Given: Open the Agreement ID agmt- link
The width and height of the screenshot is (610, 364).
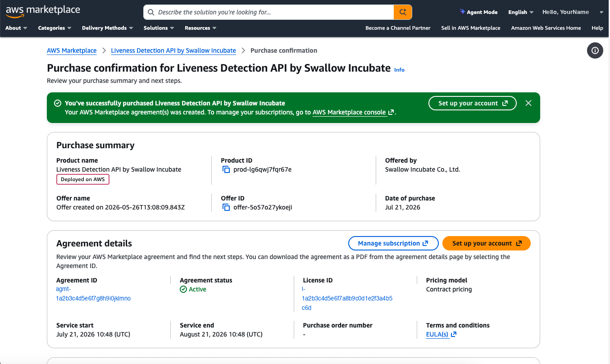Looking at the screenshot, I should point(93,294).
